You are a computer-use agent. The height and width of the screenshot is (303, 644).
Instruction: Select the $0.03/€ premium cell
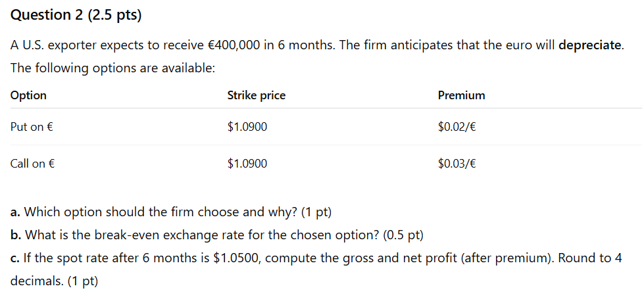pos(457,164)
